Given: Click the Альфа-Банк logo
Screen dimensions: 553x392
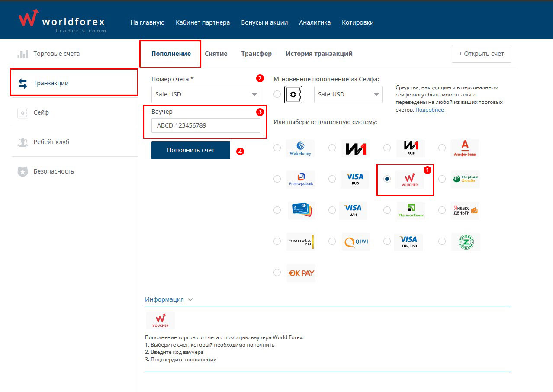Looking at the screenshot, I should coord(465,148).
